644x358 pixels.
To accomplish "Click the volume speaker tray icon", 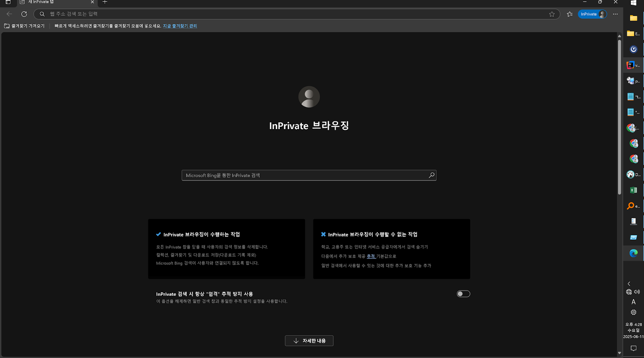I will pyautogui.click(x=637, y=292).
